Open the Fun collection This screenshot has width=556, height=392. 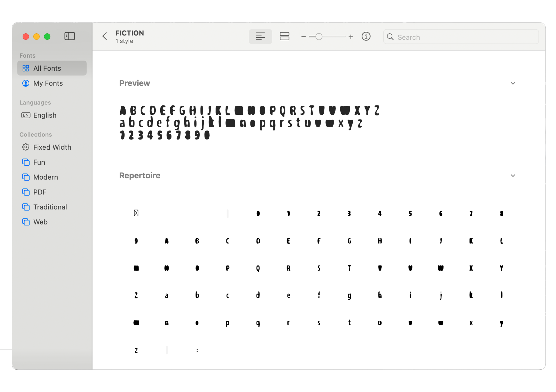click(x=39, y=162)
